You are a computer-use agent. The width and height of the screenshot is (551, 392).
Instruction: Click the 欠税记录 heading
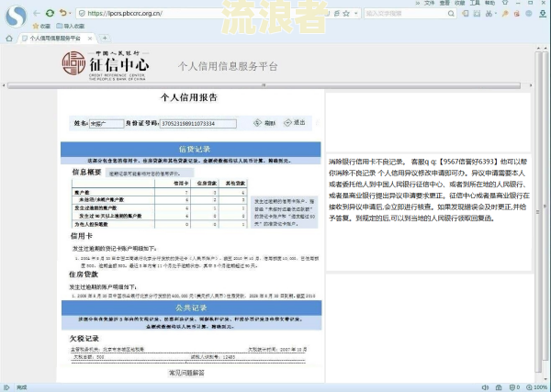[x=84, y=339]
